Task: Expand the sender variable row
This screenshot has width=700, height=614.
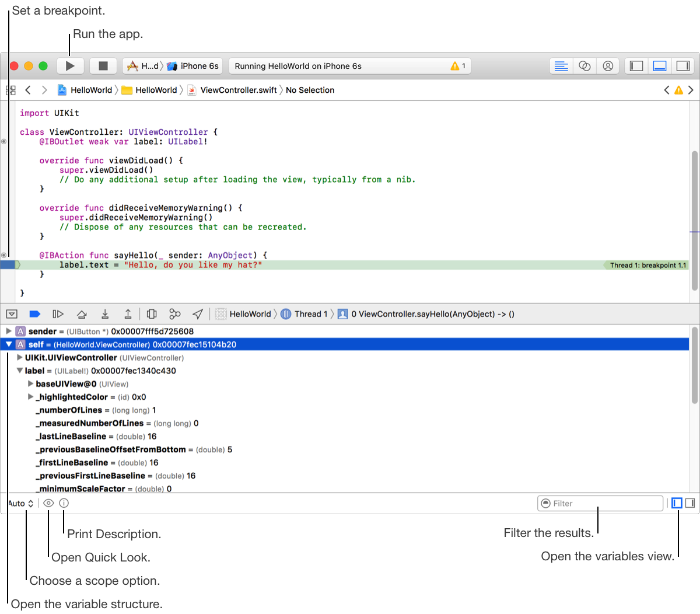Action: click(9, 332)
